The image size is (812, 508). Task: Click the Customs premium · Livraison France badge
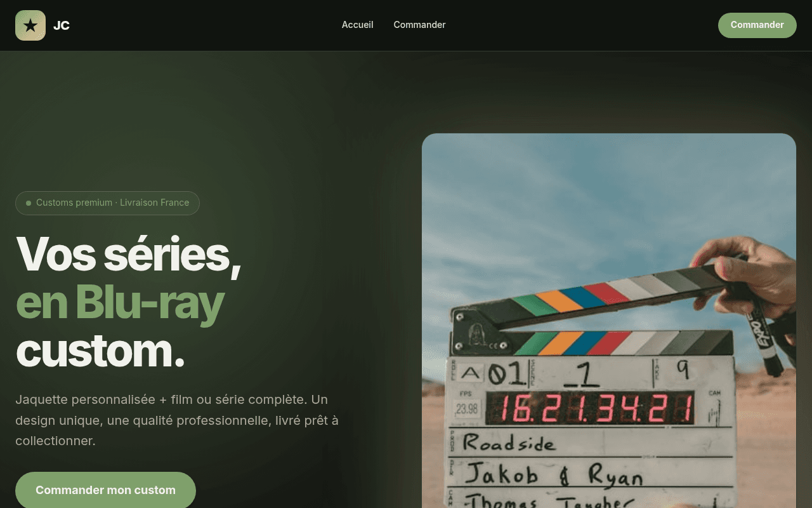pyautogui.click(x=107, y=203)
